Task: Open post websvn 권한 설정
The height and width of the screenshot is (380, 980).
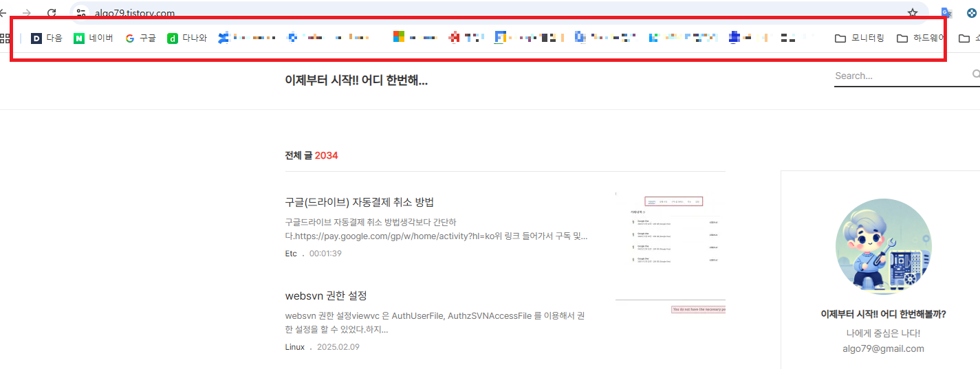Action: [326, 295]
